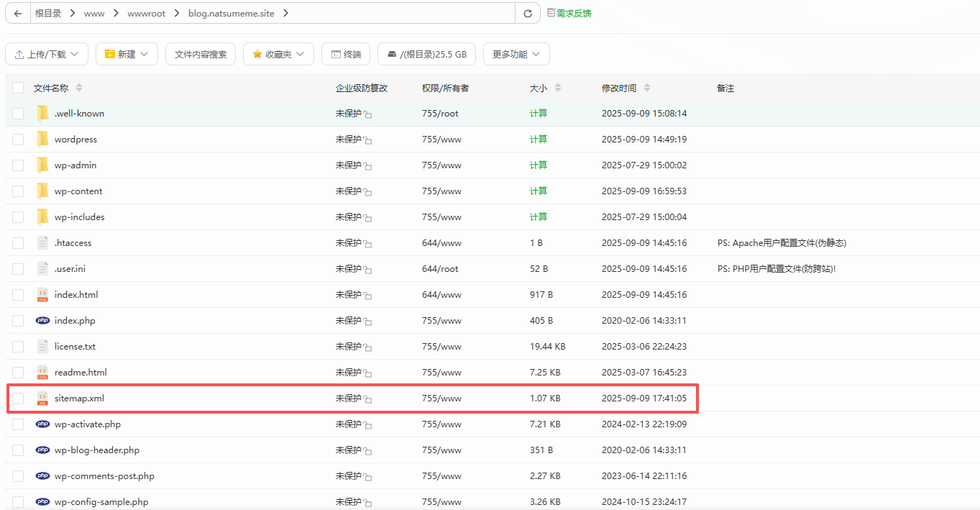The width and height of the screenshot is (980, 510).
Task: Open the 新建 dropdown menu
Action: pyautogui.click(x=127, y=54)
